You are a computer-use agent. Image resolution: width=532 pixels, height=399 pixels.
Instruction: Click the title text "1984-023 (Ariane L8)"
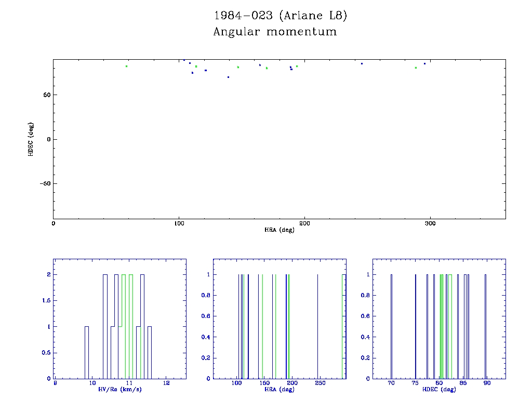tap(281, 16)
